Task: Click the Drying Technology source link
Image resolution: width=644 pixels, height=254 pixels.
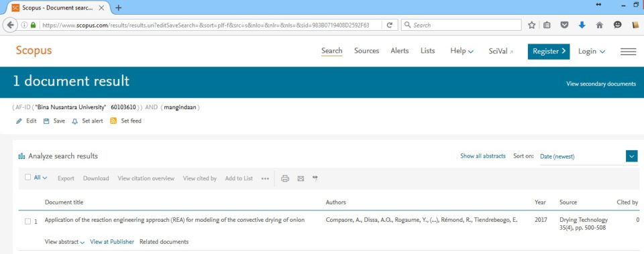Action: pos(584,220)
